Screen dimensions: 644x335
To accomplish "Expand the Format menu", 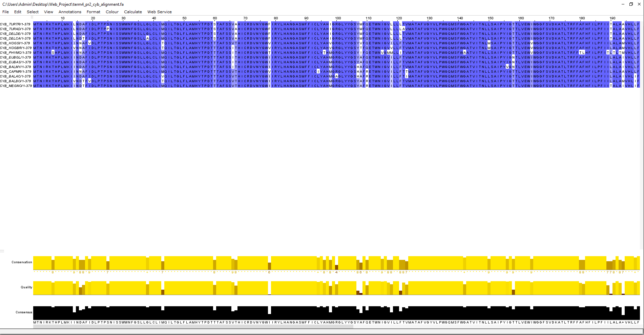I will pos(93,12).
